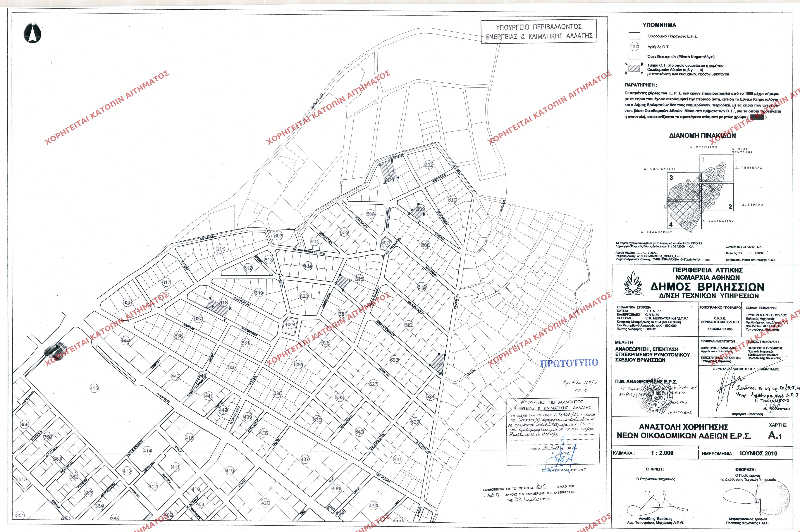800x532 pixels.
Task: Click the circled block number 415
Action: click(x=94, y=388)
